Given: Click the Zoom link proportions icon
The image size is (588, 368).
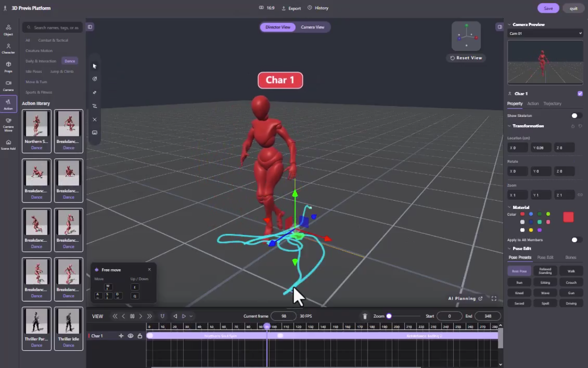Looking at the screenshot, I should [580, 195].
